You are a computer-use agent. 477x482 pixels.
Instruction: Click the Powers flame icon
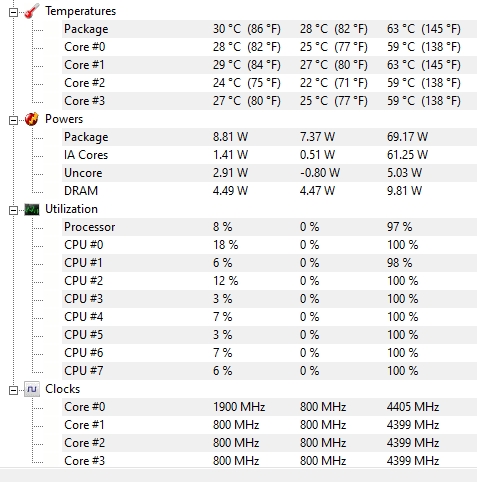click(x=32, y=119)
